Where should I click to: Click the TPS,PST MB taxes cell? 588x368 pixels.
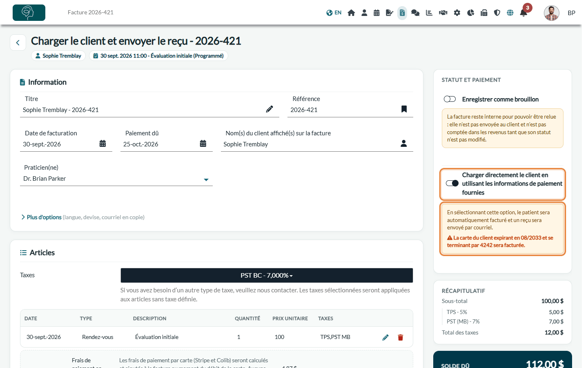click(335, 337)
